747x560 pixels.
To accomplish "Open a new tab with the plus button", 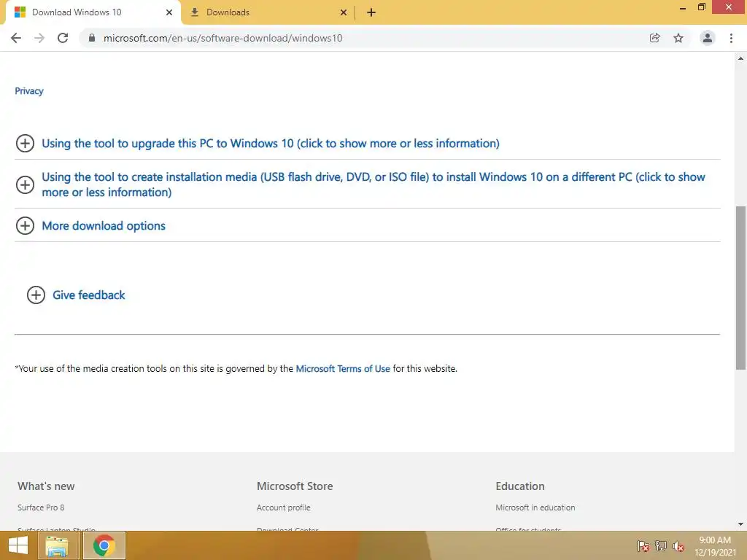I will (x=371, y=13).
